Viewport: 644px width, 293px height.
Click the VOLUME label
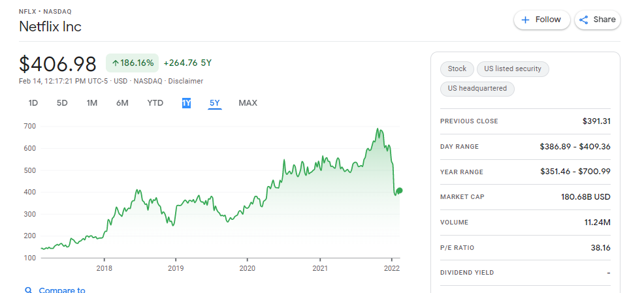pos(454,223)
